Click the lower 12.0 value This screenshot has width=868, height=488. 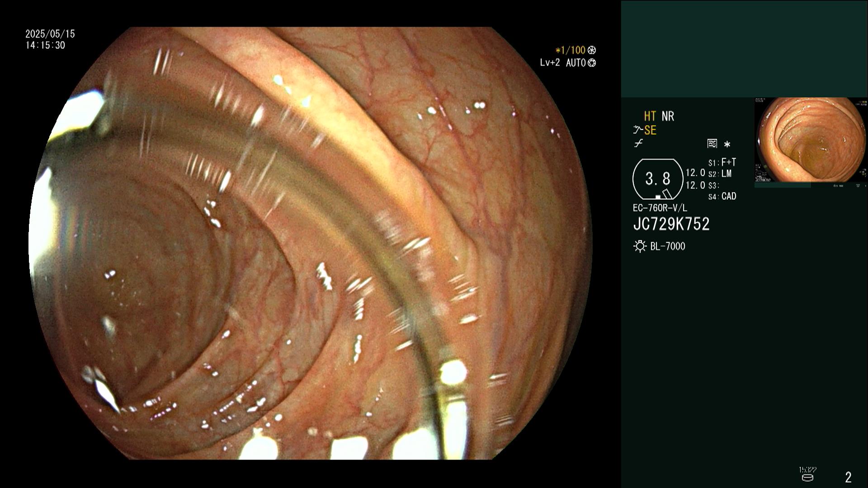[x=695, y=185]
